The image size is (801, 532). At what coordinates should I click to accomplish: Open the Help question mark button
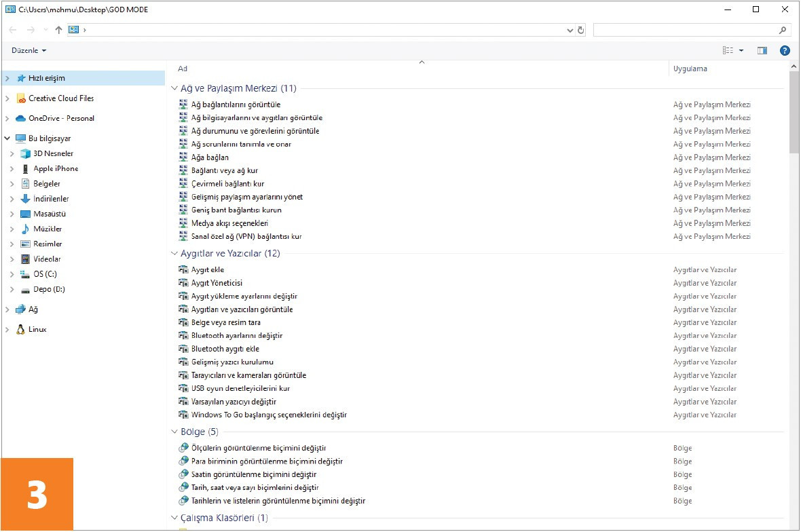785,50
